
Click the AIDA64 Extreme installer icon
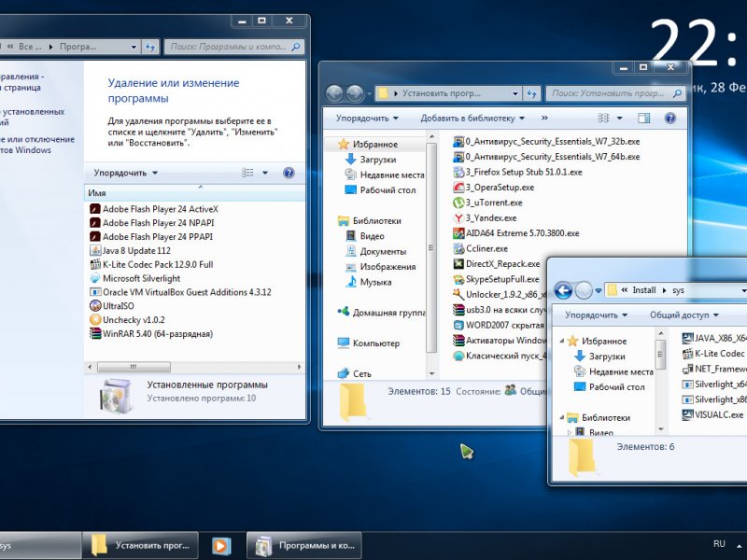pyautogui.click(x=458, y=232)
